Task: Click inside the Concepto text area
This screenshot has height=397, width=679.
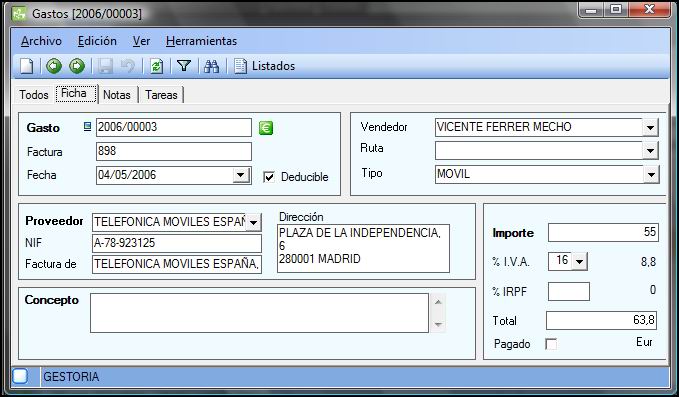Action: [x=259, y=313]
